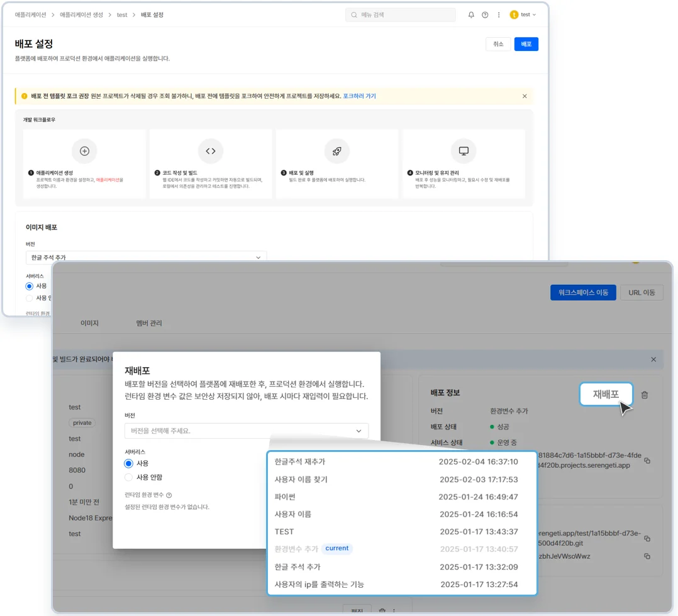Expand the 버전을 선택해 주세요 dropdown
This screenshot has width=678, height=616.
247,431
